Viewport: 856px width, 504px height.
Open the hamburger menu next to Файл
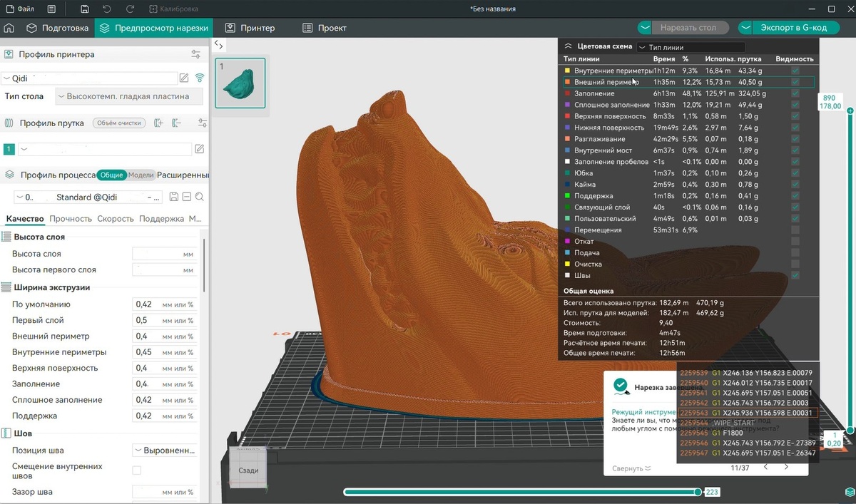pyautogui.click(x=52, y=9)
